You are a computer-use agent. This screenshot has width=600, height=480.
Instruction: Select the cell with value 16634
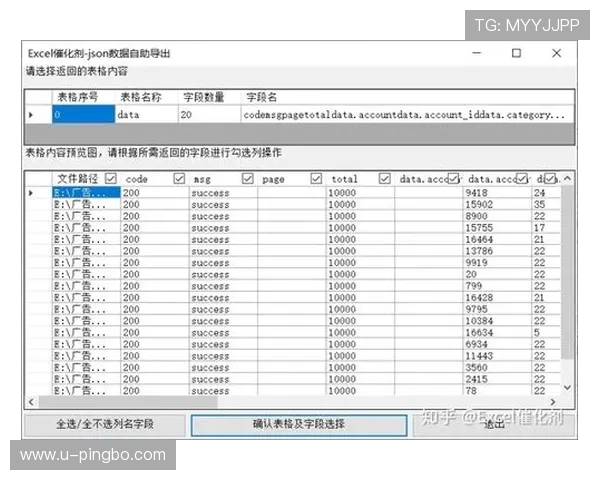(497, 333)
